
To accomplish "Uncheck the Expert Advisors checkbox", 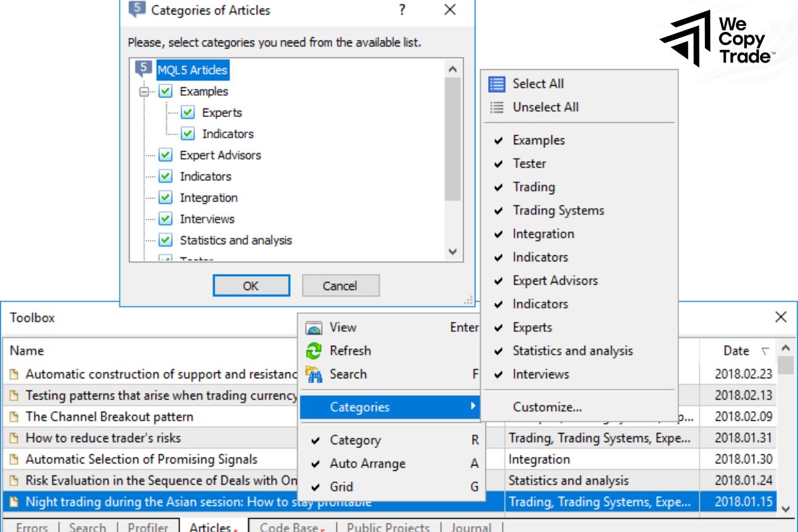I will (166, 155).
